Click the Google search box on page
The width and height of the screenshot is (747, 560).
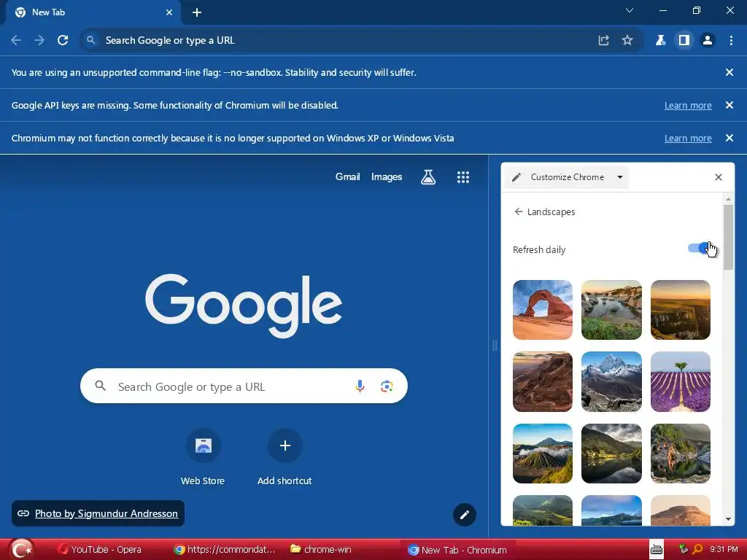click(x=244, y=386)
